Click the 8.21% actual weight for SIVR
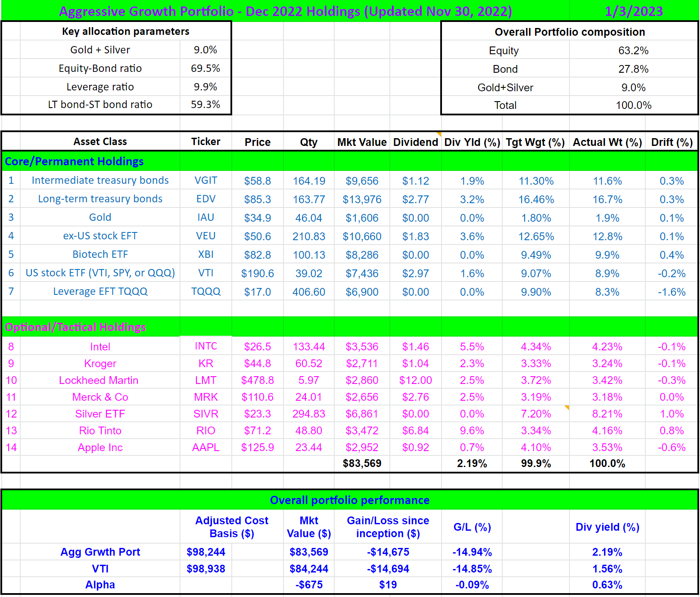The image size is (700, 597). [x=607, y=414]
